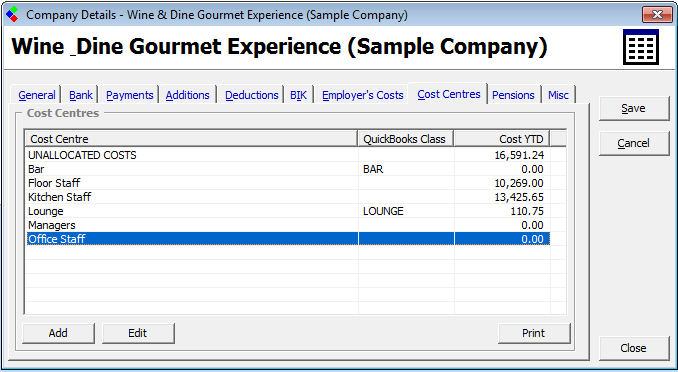Switch to the Pensions tab
The image size is (678, 372).
[x=513, y=95]
